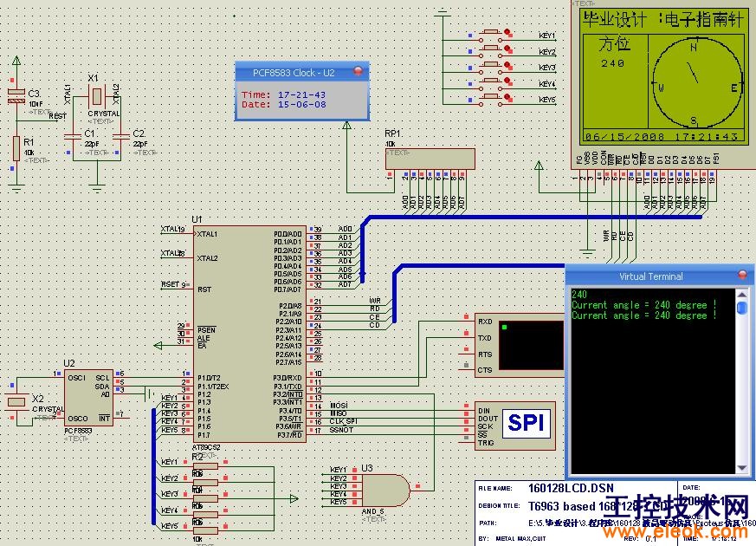Click the Virtual Terminal scrollbar thumb
Screen dimensions: 756x546
click(742, 308)
